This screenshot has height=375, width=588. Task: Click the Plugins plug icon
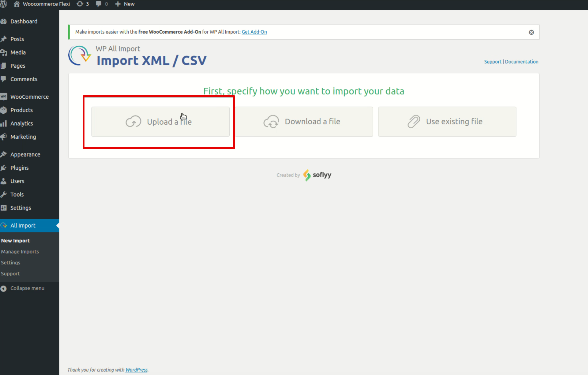pyautogui.click(x=4, y=168)
